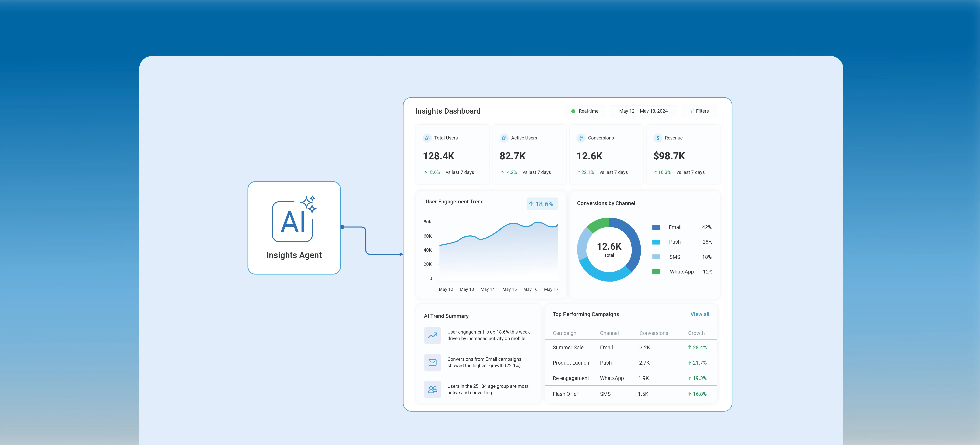Click the $98.7K Revenue value
Screen dimensions: 980x445
pos(669,156)
